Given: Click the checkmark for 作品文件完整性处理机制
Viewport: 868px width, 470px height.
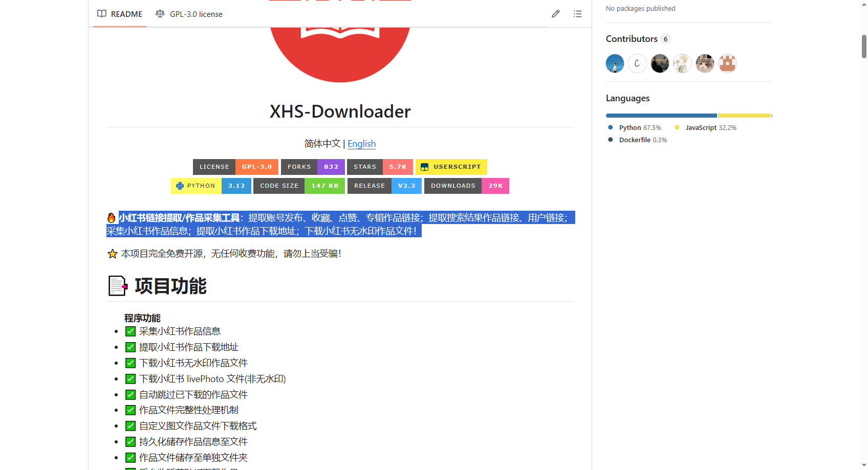Looking at the screenshot, I should (x=131, y=410).
